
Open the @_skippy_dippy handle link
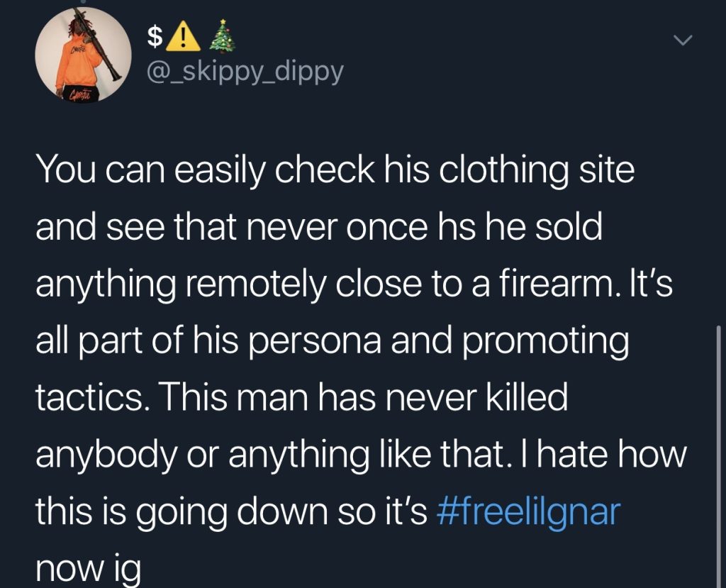coord(245,73)
